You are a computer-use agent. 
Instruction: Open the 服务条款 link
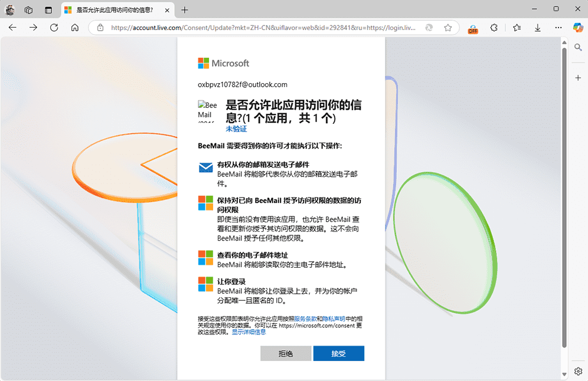[306, 319]
